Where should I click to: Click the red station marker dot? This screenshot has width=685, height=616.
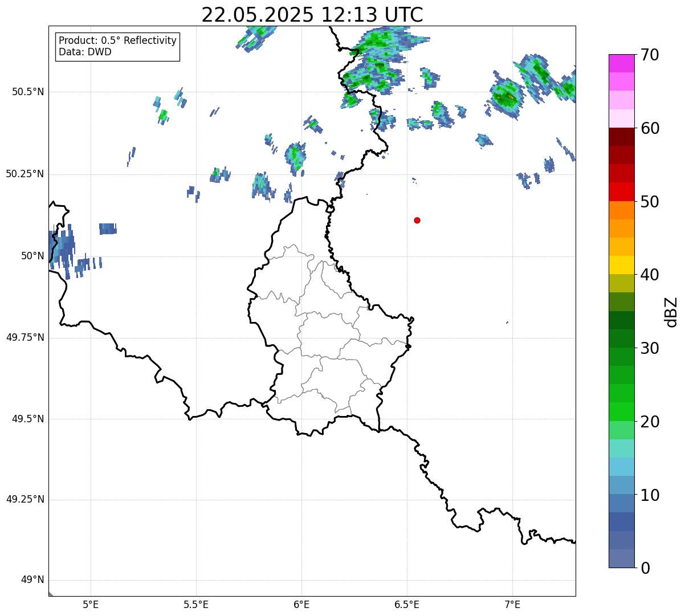coord(417,220)
